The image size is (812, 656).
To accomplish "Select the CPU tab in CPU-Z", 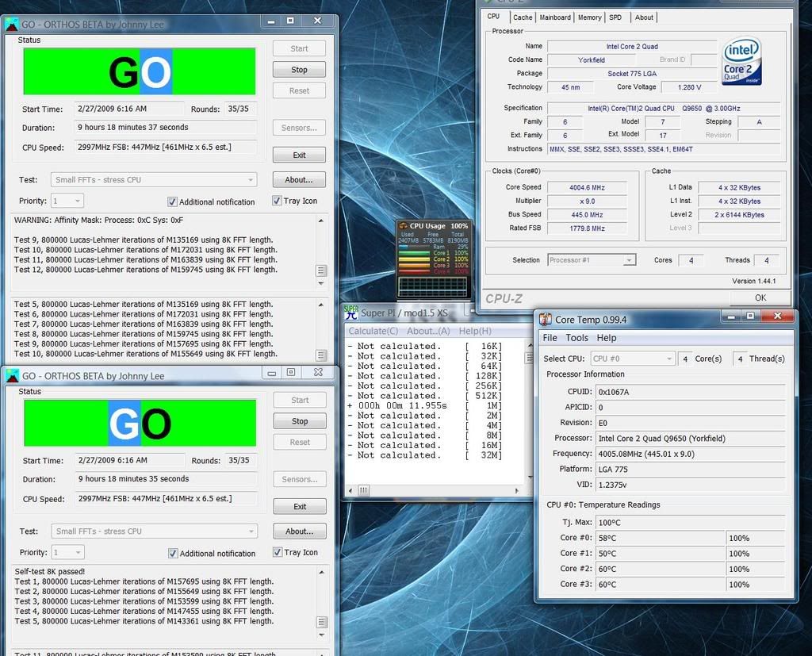I will pyautogui.click(x=493, y=17).
